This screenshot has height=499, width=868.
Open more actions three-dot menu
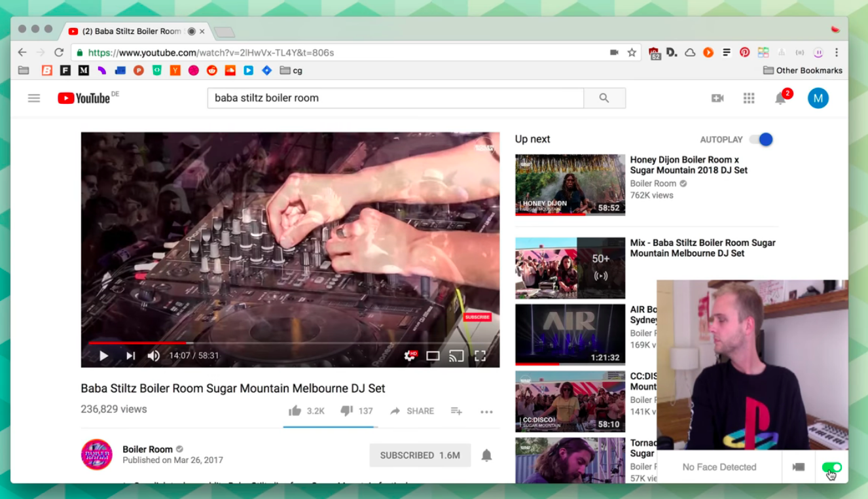coord(486,411)
